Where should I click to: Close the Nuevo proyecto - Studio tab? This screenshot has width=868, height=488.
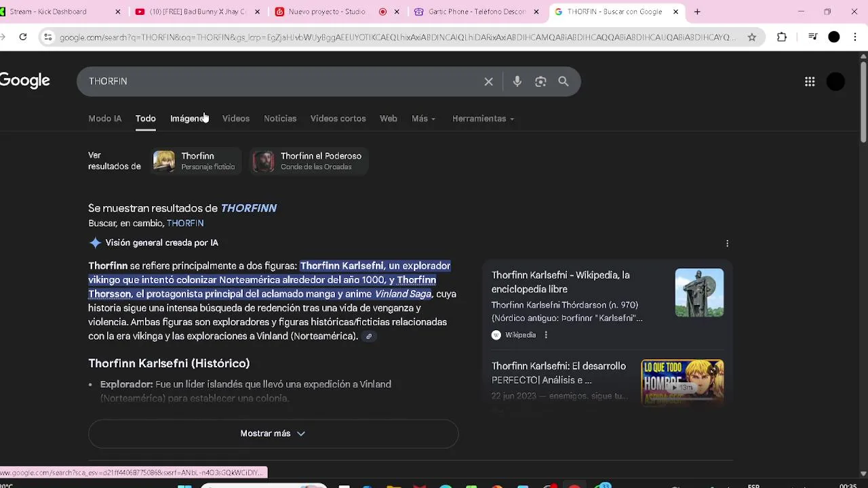[x=397, y=12]
